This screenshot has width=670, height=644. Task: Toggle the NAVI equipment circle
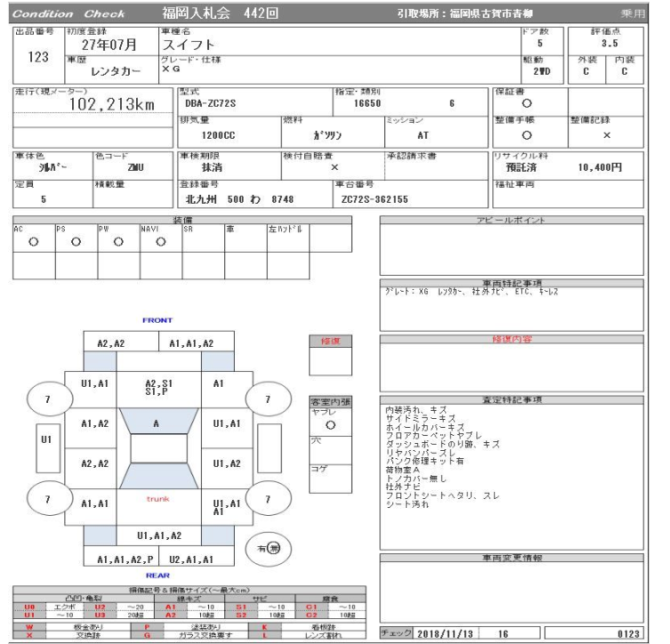click(x=160, y=240)
